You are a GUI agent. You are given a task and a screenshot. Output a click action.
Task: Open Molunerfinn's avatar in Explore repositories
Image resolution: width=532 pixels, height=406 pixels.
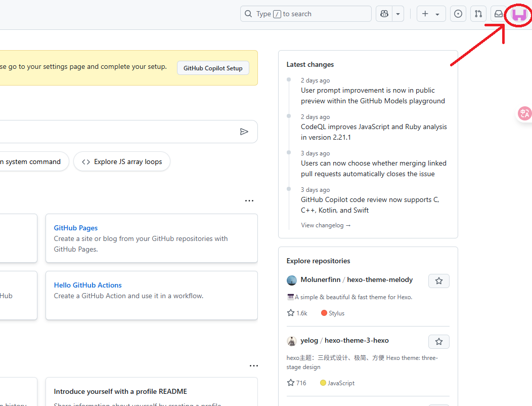[x=292, y=280]
